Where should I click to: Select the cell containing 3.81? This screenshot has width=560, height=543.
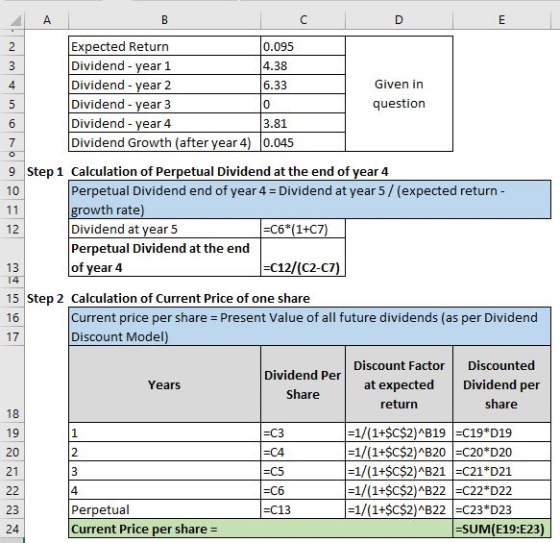point(303,123)
